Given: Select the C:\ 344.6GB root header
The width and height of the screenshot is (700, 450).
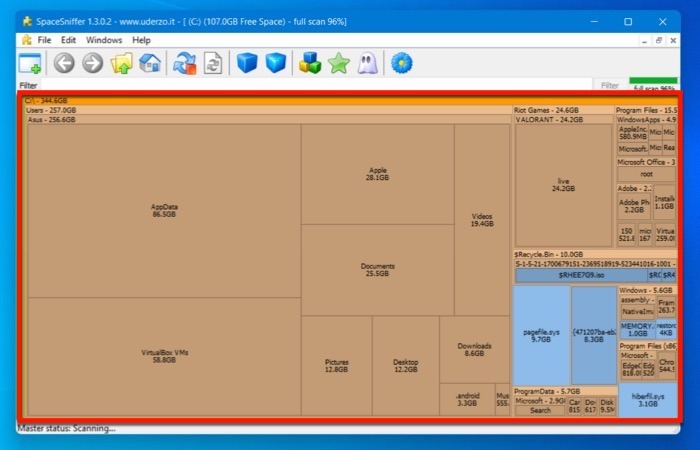Looking at the screenshot, I should (x=350, y=101).
